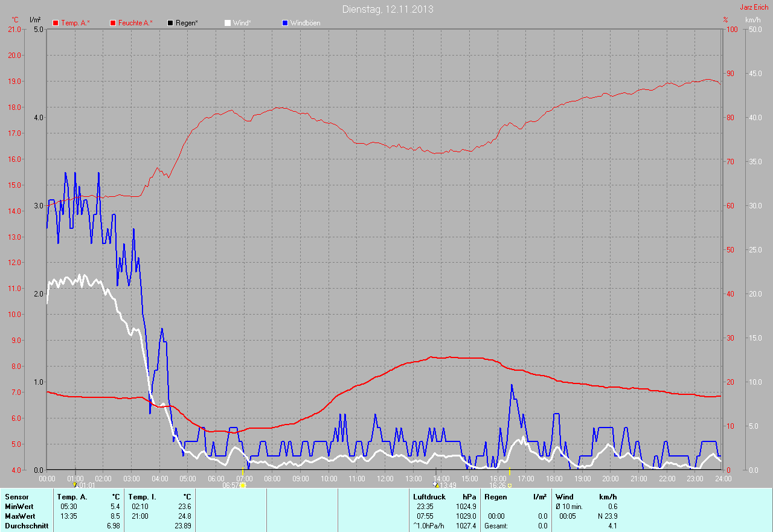Toggle the Windböen legend label
Screen dimensions: 773x532
click(x=305, y=23)
